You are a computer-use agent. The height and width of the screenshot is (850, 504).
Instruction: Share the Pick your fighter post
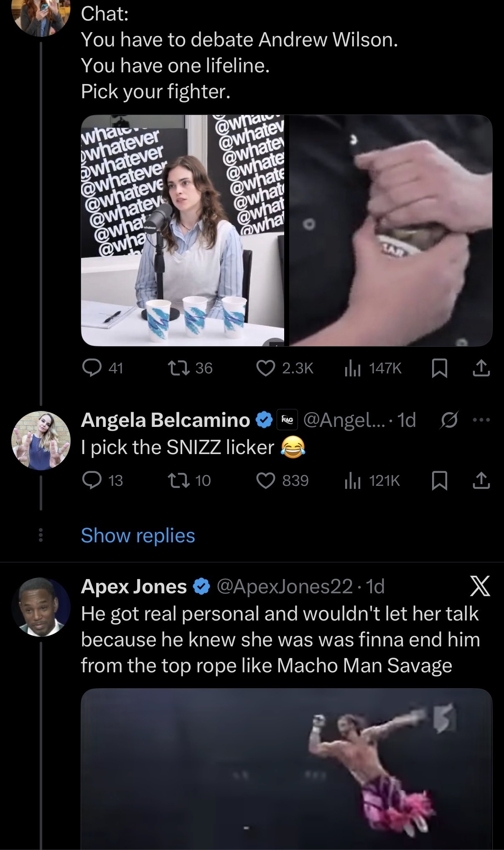(x=481, y=368)
